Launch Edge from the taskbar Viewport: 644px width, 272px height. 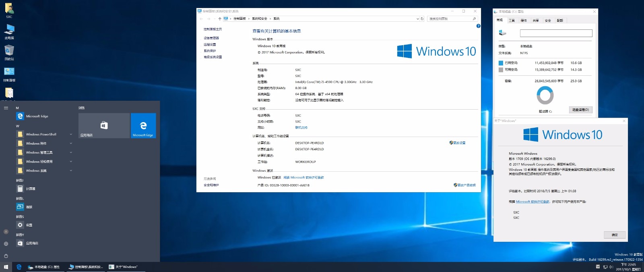tap(19, 267)
